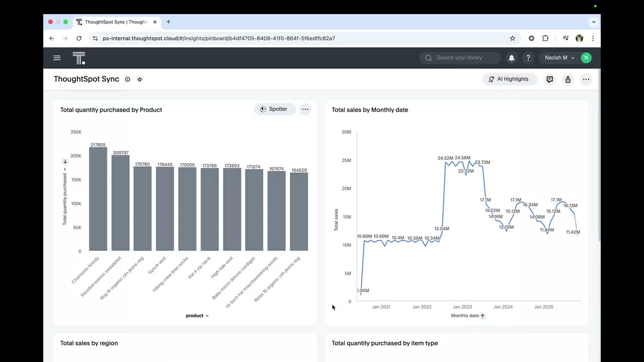
Task: Click the green N user avatar
Action: pyautogui.click(x=586, y=58)
